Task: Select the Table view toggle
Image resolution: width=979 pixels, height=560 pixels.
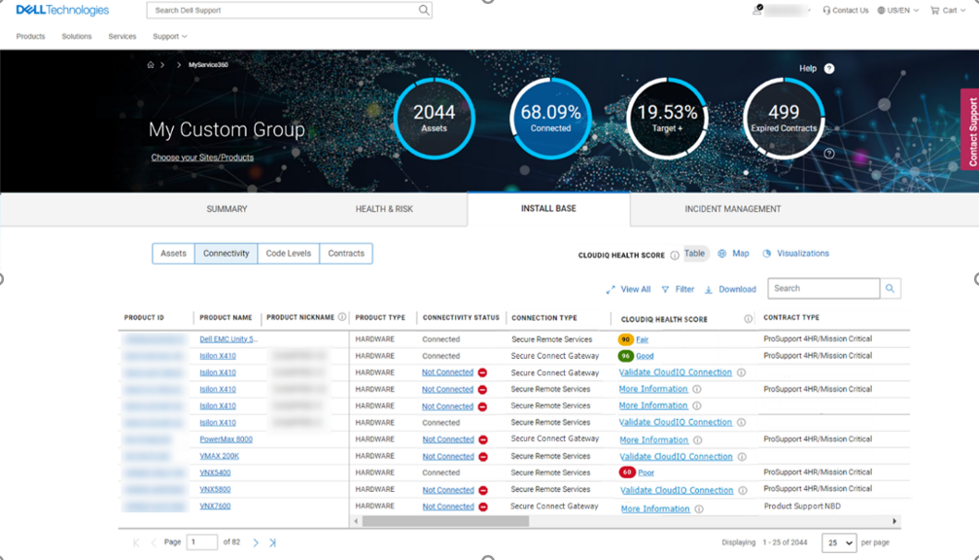Action: 694,253
